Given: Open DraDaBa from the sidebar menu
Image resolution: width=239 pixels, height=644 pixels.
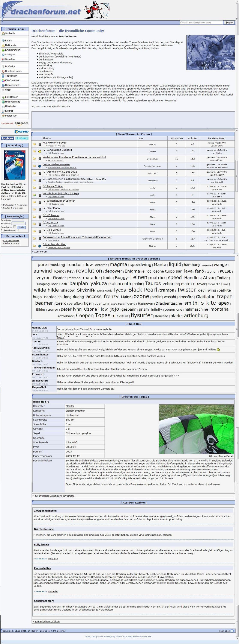Looking at the screenshot, I should (x=10, y=67).
